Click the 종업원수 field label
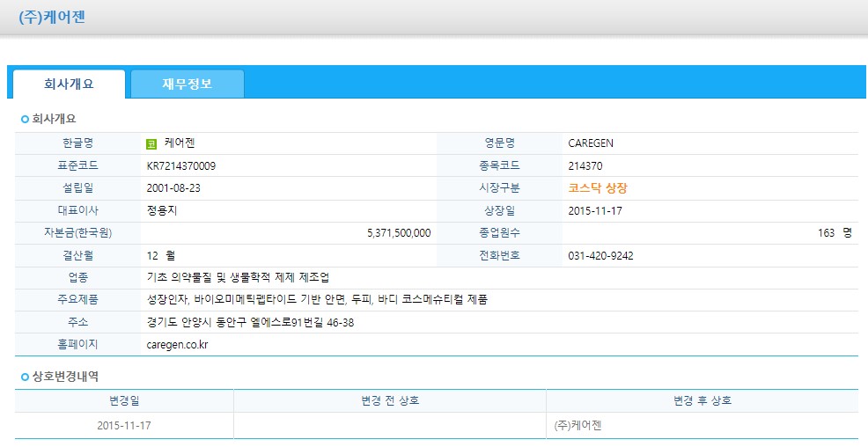The width and height of the screenshot is (868, 447). tap(500, 233)
